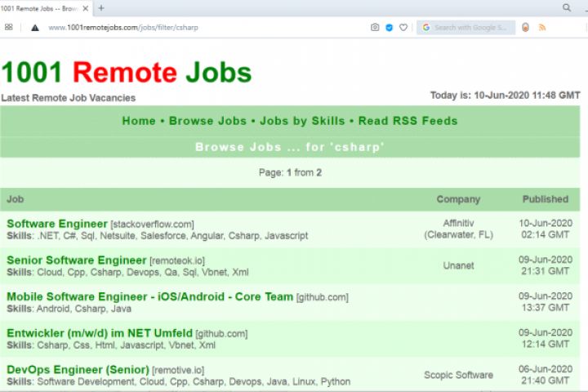Open the Browse Jobs navigation link
This screenshot has height=392, width=588.
pyautogui.click(x=207, y=121)
